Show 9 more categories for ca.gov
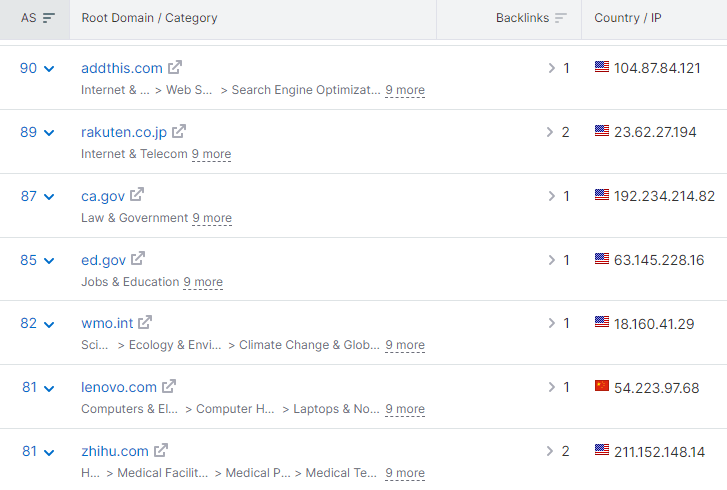Image resolution: width=727 pixels, height=490 pixels. [212, 218]
